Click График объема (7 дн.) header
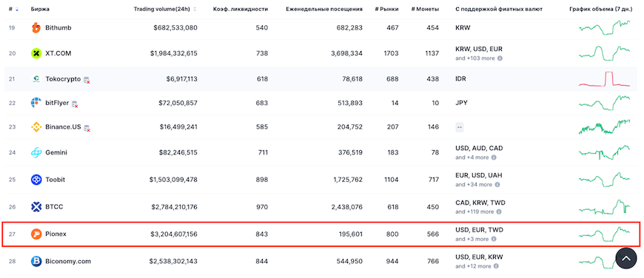Viewport: 644px width, 278px height. (601, 9)
